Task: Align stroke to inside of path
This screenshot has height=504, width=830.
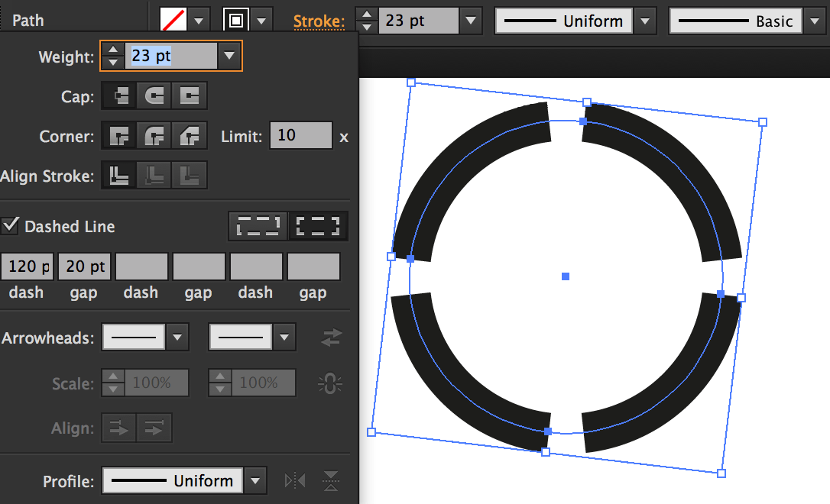Action: [x=154, y=175]
